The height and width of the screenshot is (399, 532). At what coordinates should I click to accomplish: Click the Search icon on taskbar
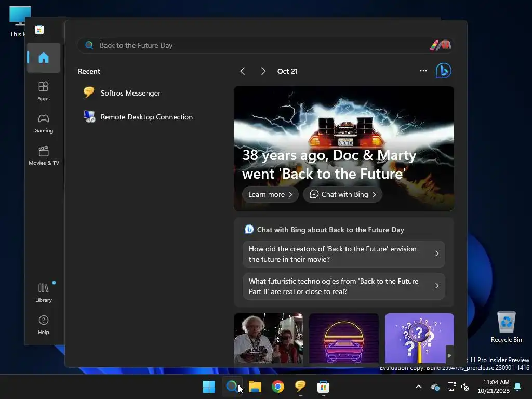[232, 387]
